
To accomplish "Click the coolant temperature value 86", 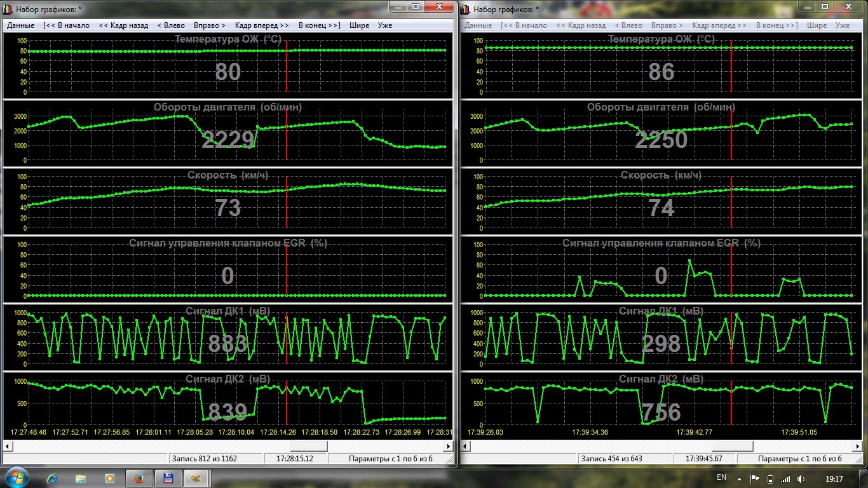I will (661, 72).
